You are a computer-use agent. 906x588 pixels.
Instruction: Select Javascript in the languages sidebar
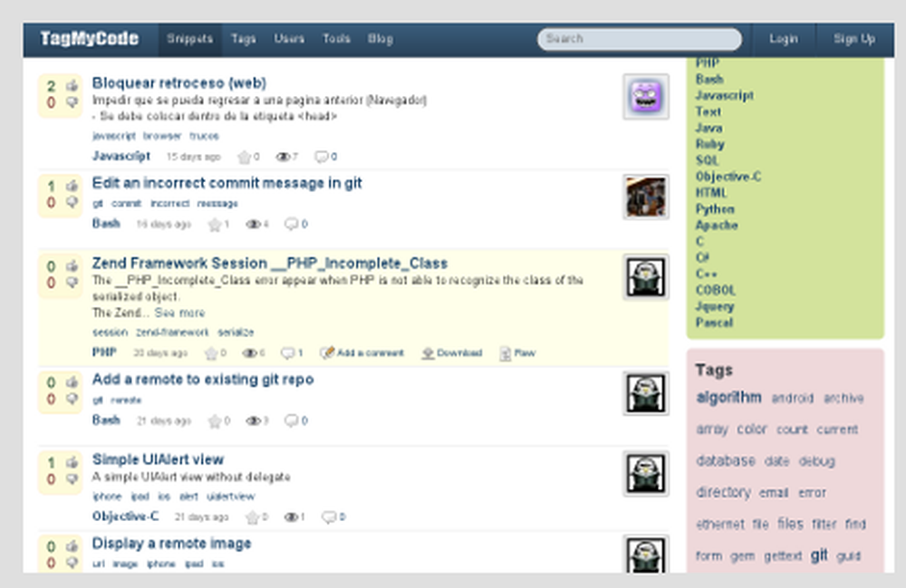point(725,96)
